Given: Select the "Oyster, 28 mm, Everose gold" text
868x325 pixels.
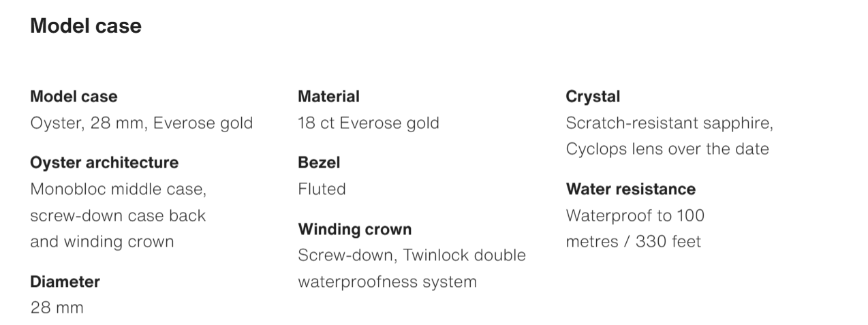Looking at the screenshot, I should (141, 123).
